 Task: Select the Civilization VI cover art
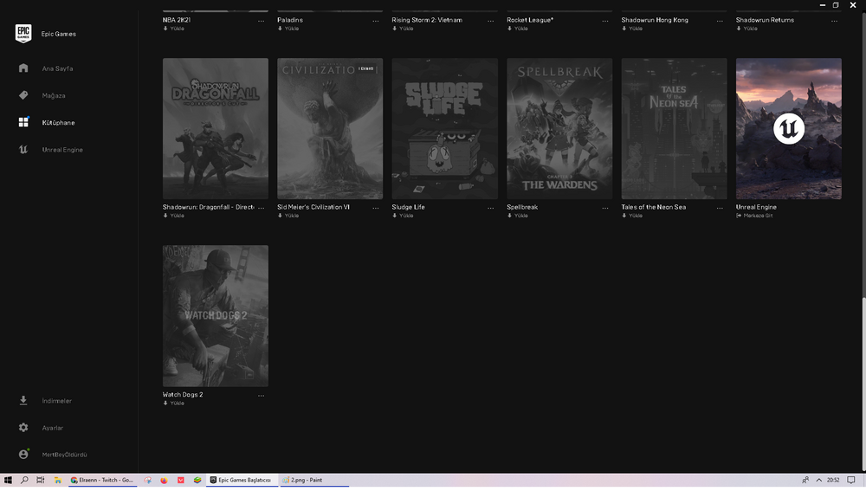pyautogui.click(x=330, y=129)
